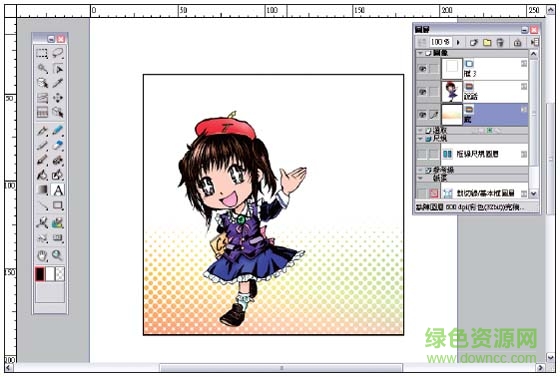560x377 pixels.
Task: Click canvas vertical scrollbar up arrow
Action: [x=550, y=10]
